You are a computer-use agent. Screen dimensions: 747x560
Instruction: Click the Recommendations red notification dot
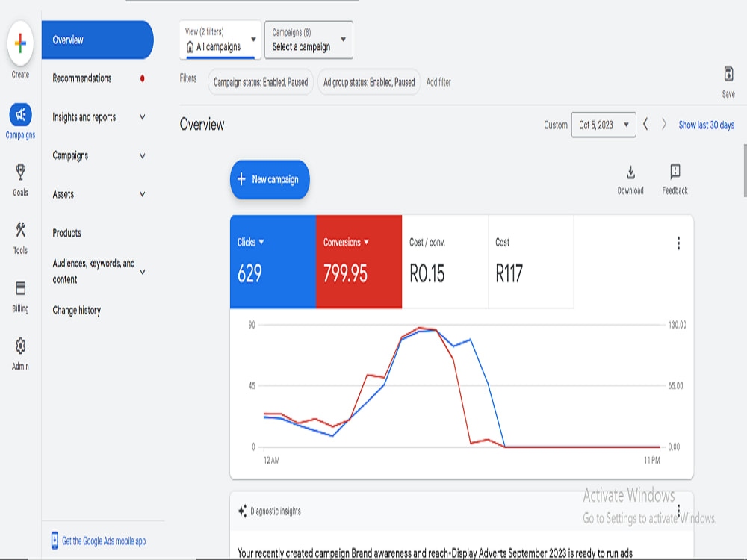tap(143, 78)
